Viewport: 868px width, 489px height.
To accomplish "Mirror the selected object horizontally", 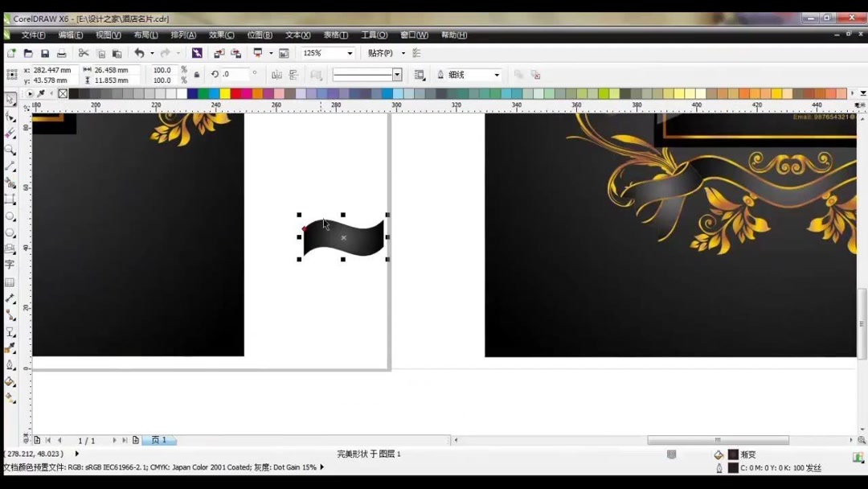I will click(x=276, y=73).
